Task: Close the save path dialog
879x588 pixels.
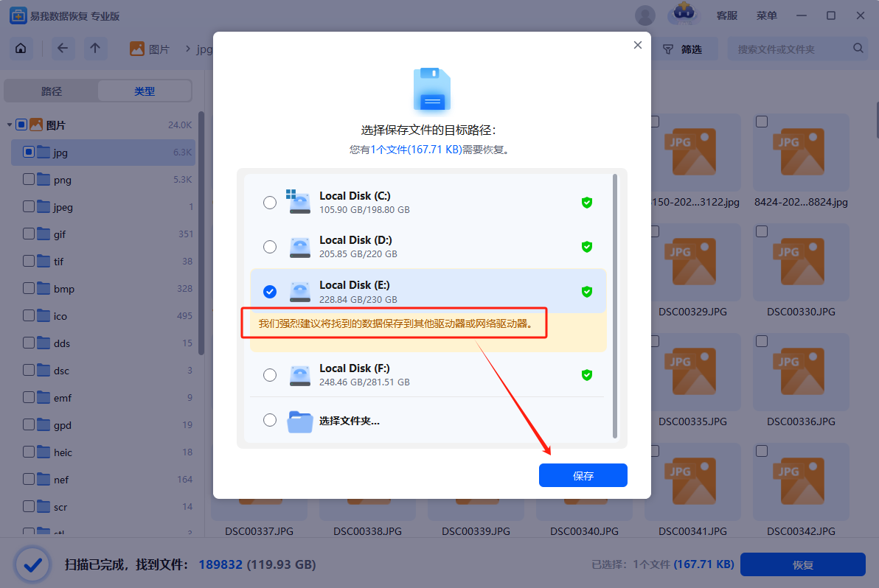Action: coord(637,45)
